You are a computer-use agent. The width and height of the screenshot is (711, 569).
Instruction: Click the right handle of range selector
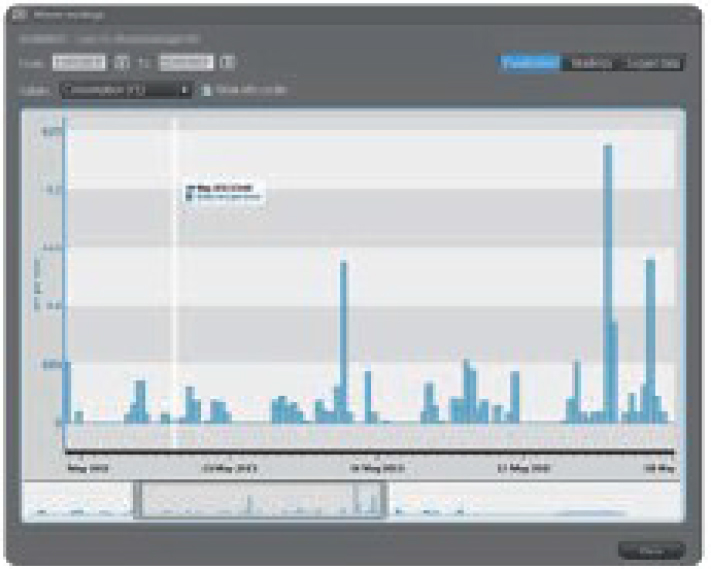pyautogui.click(x=385, y=500)
